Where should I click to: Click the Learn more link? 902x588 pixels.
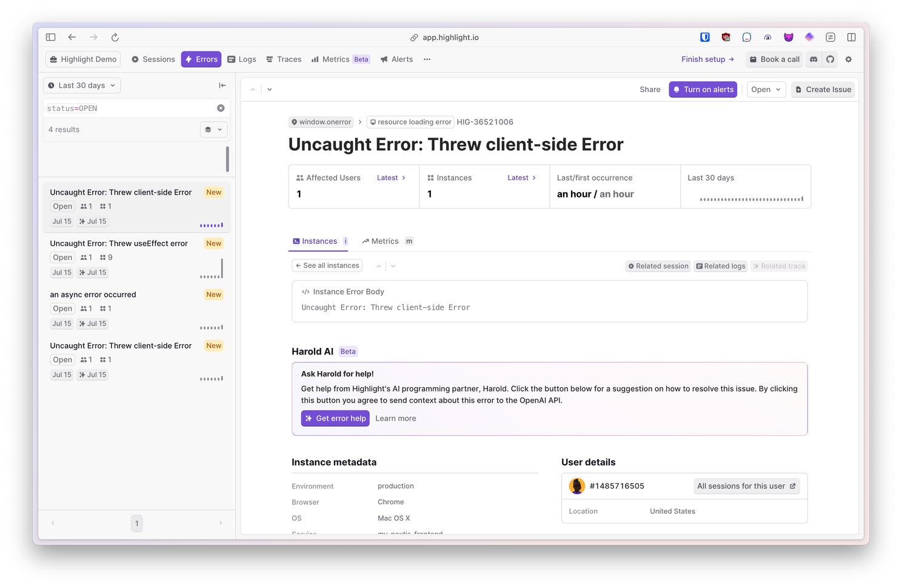pos(396,418)
